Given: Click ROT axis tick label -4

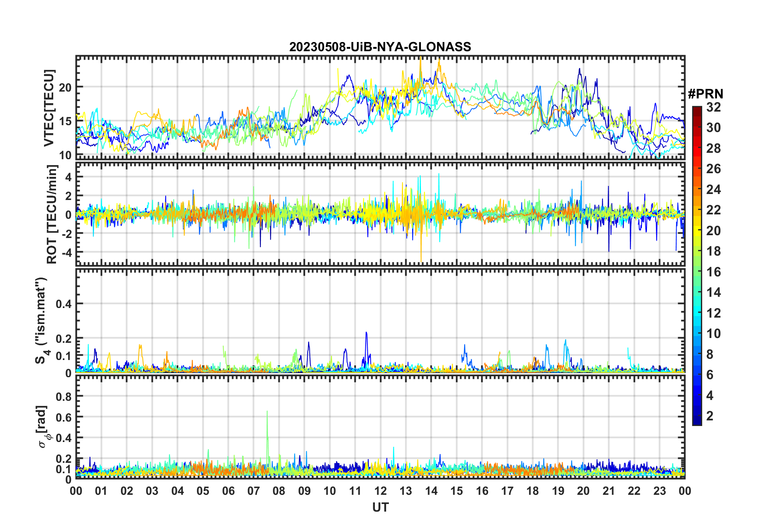Looking at the screenshot, I should point(66,252).
